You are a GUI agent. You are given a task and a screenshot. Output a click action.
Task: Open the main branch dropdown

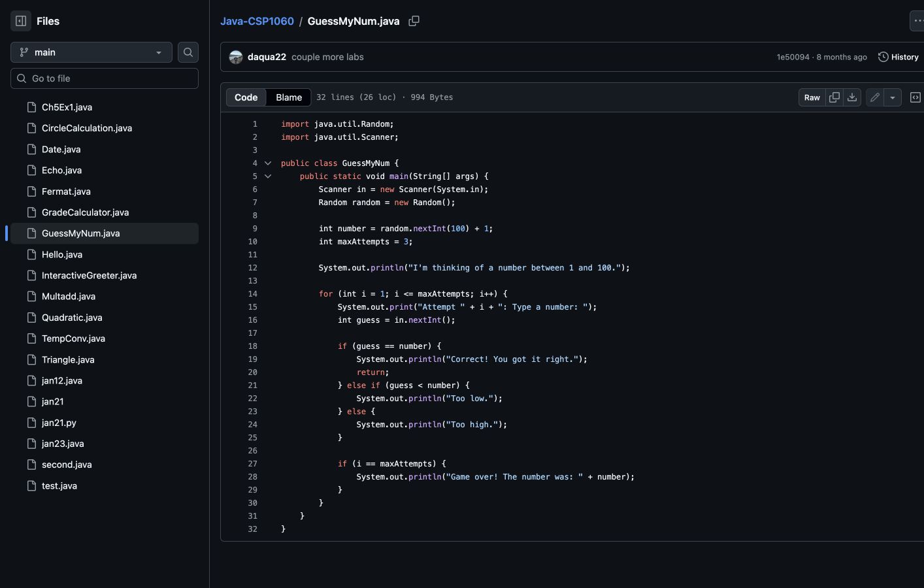click(x=91, y=52)
